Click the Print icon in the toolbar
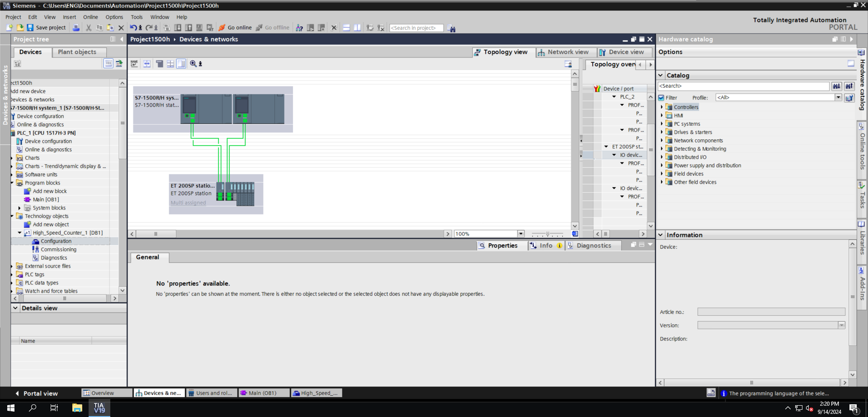This screenshot has width=868, height=417. 76,28
